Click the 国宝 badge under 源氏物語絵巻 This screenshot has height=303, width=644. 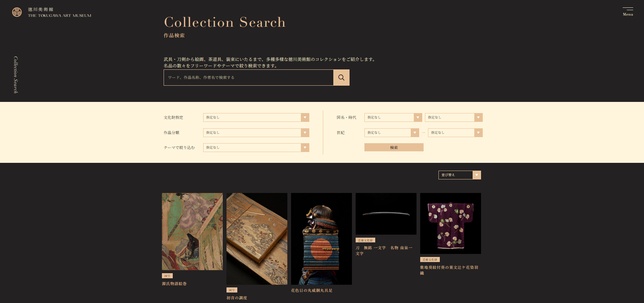coord(167,276)
